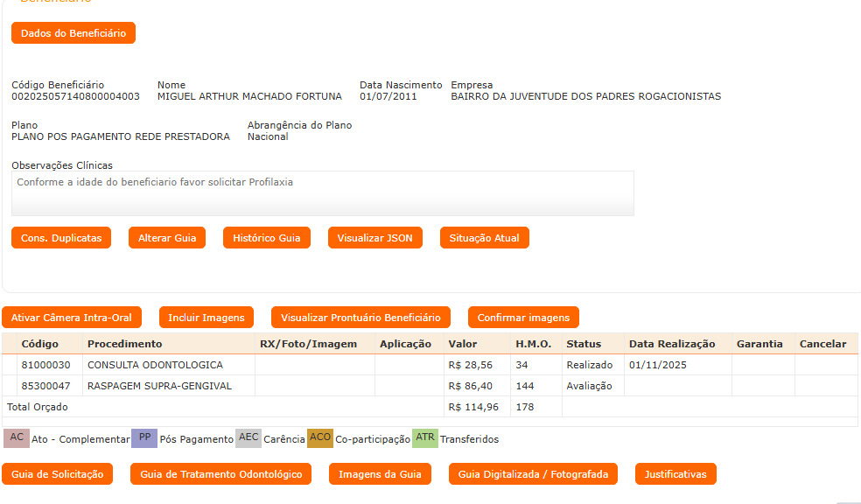Open Guia Digitalizada / Fotografada
861x504 pixels.
(x=533, y=474)
